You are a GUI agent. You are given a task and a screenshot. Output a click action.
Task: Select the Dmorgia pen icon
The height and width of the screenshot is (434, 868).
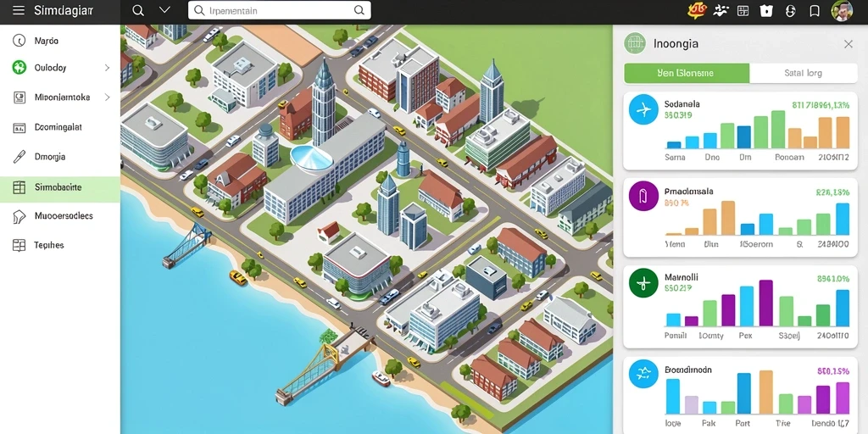pos(19,157)
